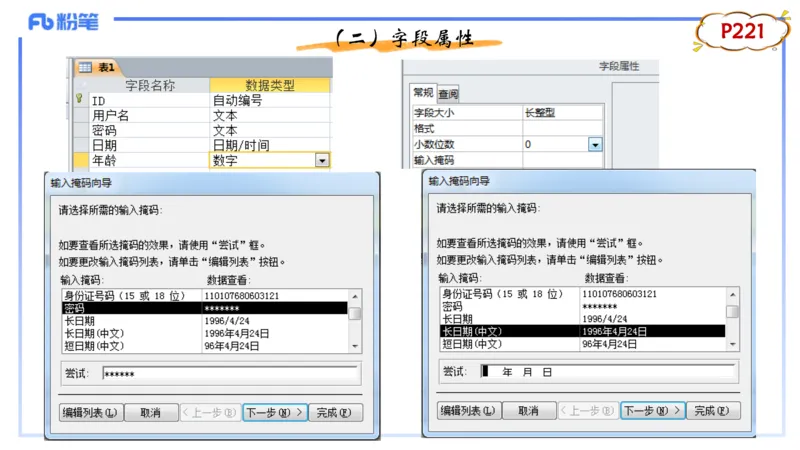The height and width of the screenshot is (450, 800).
Task: Click 上一步 button in left wizard
Action: pyautogui.click(x=210, y=412)
